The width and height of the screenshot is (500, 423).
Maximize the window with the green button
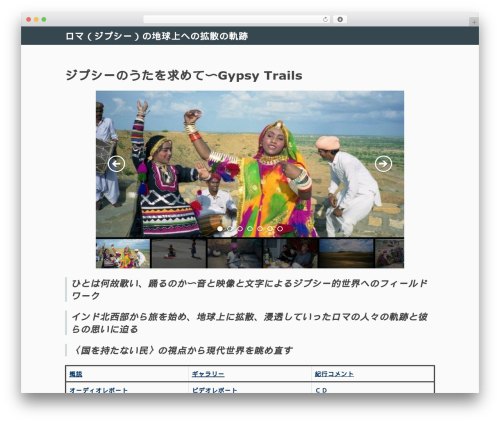point(44,19)
